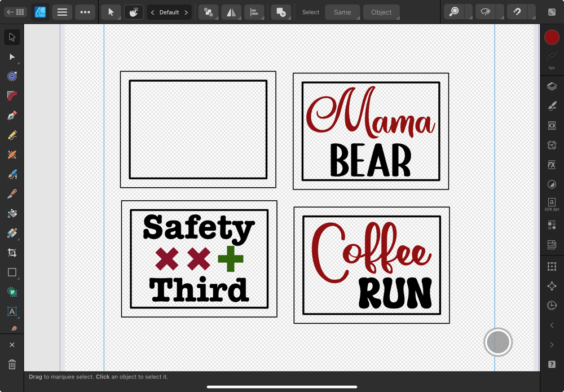Open the arrange order options

(208, 12)
